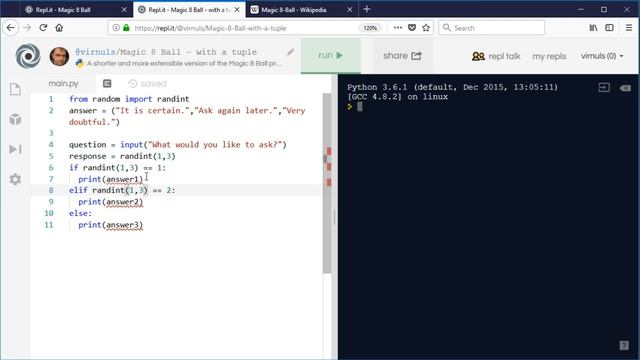Image resolution: width=640 pixels, height=360 pixels.
Task: Save page to Pocket
Action: (x=412, y=28)
